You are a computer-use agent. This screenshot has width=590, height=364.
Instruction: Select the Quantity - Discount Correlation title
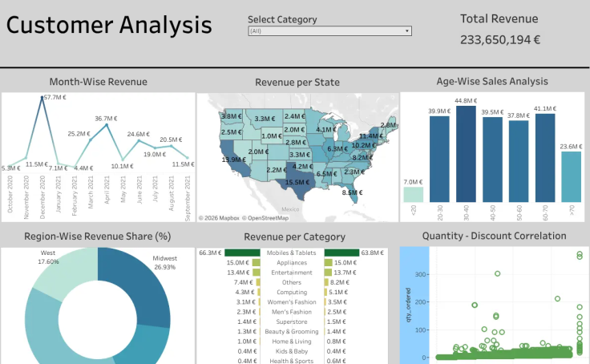[494, 236]
